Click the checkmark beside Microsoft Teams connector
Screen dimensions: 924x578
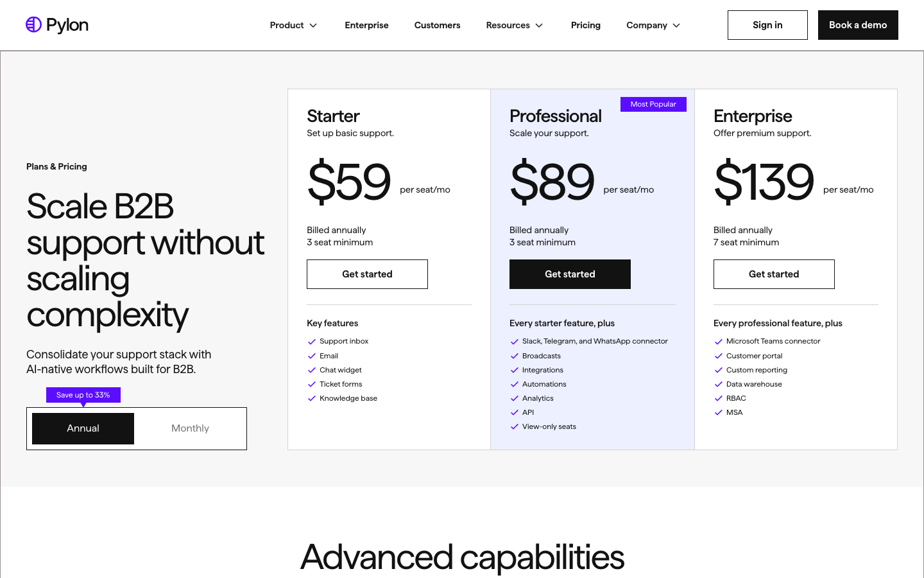(x=719, y=342)
